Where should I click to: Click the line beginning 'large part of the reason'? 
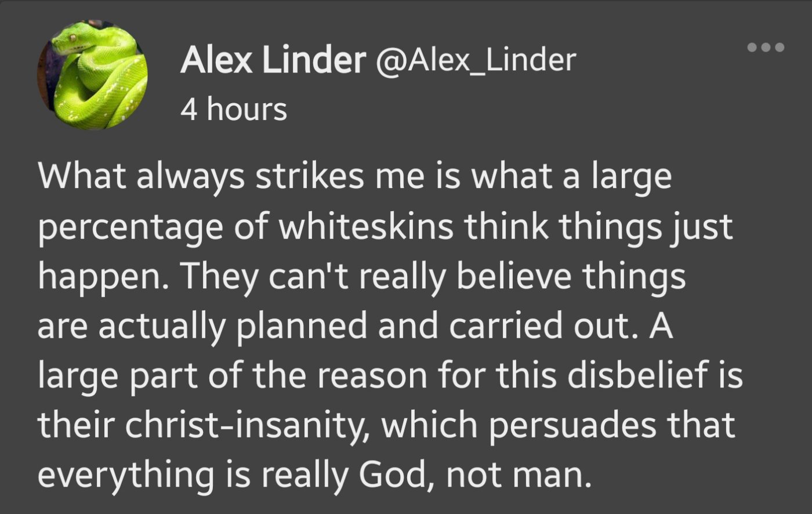coord(390,376)
